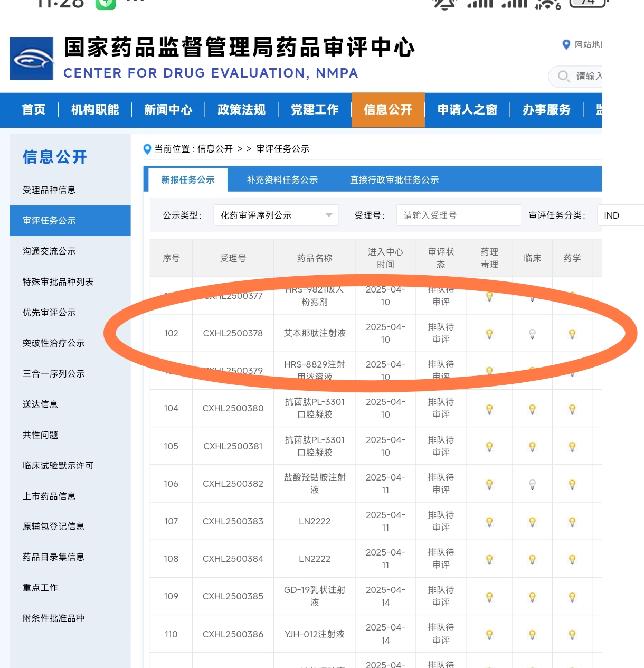Open 信息公开 in the top navigation
The image size is (644, 668).
(388, 110)
